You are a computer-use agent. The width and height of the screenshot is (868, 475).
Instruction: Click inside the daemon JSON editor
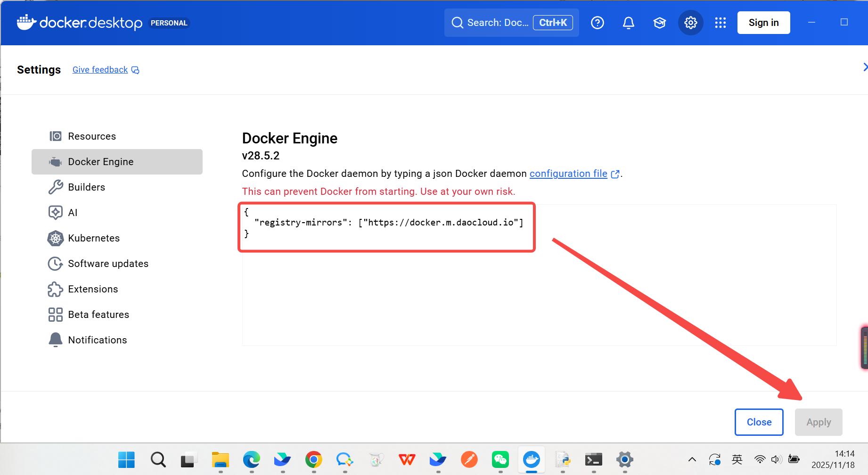(x=539, y=275)
